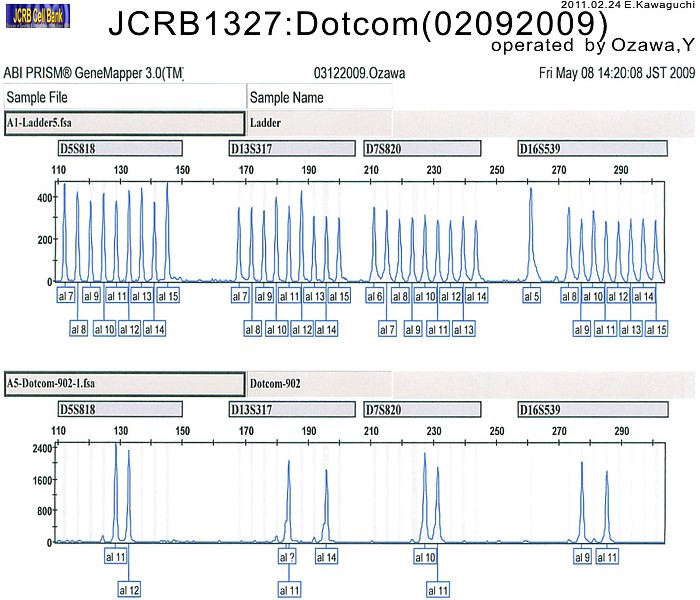This screenshot has width=700, height=600.
Task: Click the isolated allele 5 peak in Ladder D16S539
Action: click(531, 237)
